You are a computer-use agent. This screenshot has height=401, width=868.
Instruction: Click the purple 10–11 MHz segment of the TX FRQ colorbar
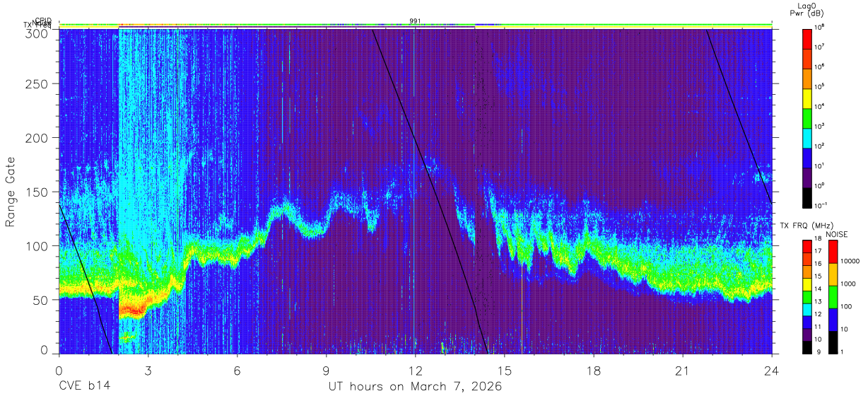coord(807,335)
